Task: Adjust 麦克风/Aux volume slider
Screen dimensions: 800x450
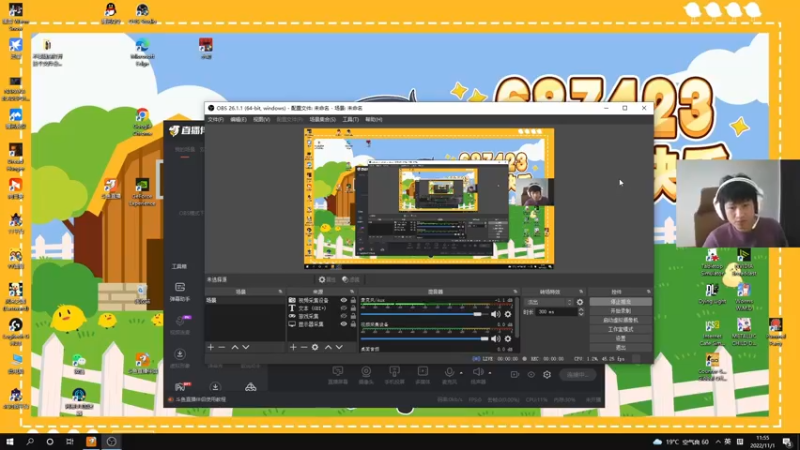Action: [x=424, y=314]
